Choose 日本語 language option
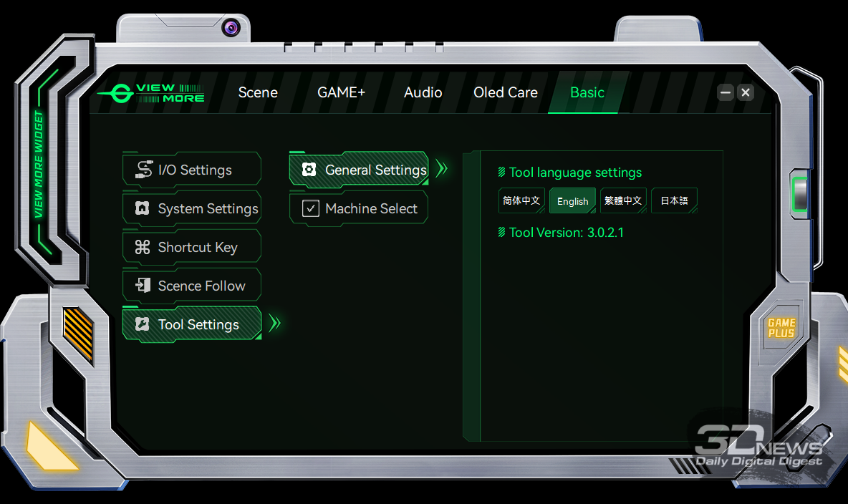 674,201
